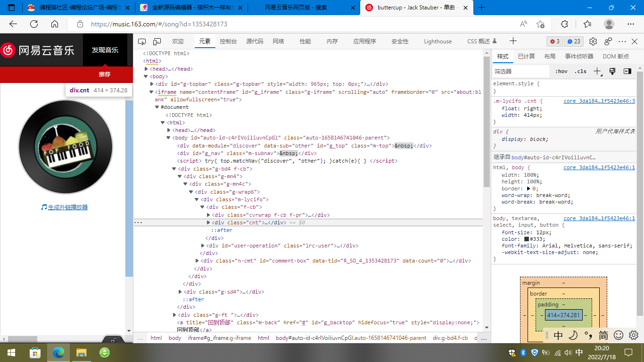Toggle the :hov element state panel
The image size is (644, 362).
[561, 71]
